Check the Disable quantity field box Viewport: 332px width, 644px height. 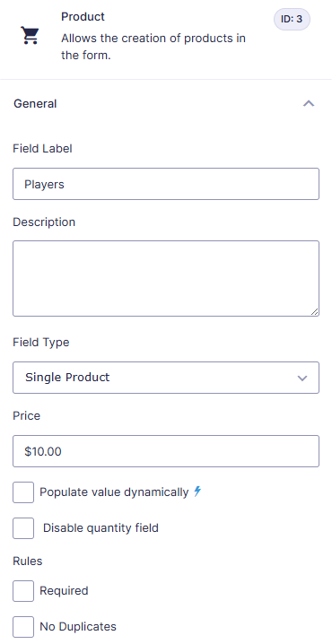[x=23, y=528]
